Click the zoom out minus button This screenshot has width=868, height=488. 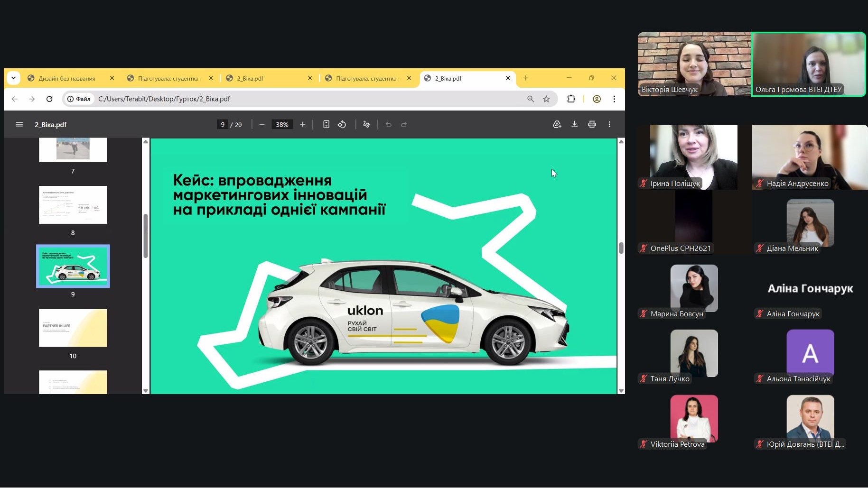pyautogui.click(x=262, y=125)
